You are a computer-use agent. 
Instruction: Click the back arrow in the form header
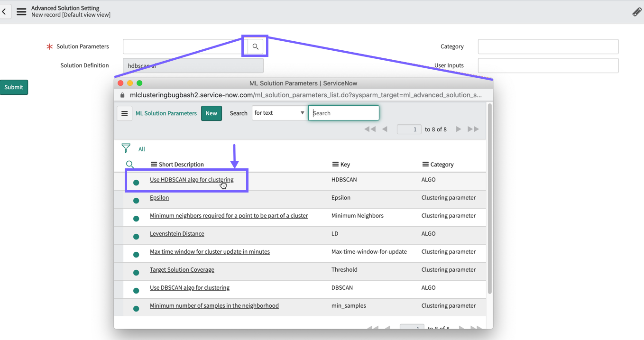4,11
